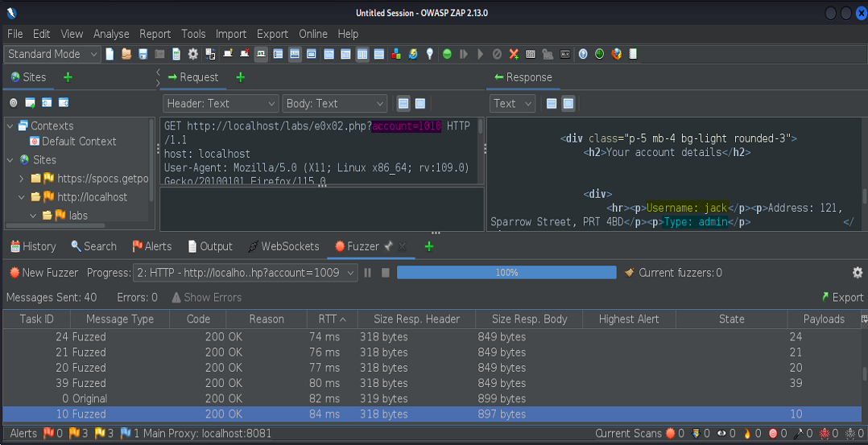Click the Import Context icon in Sites panel

pyautogui.click(x=47, y=103)
